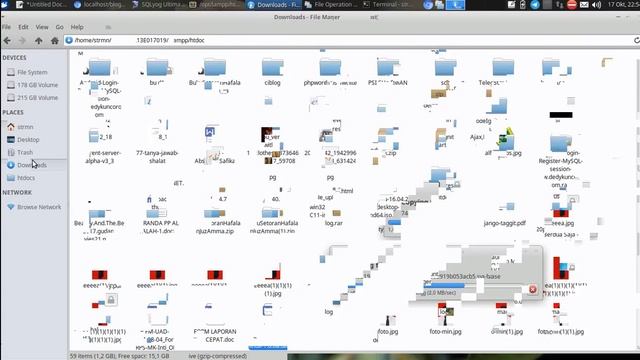Viewport: 640px width, 360px height.
Task: Select the 77-tanya-jawab-shalat file
Action: point(157,157)
